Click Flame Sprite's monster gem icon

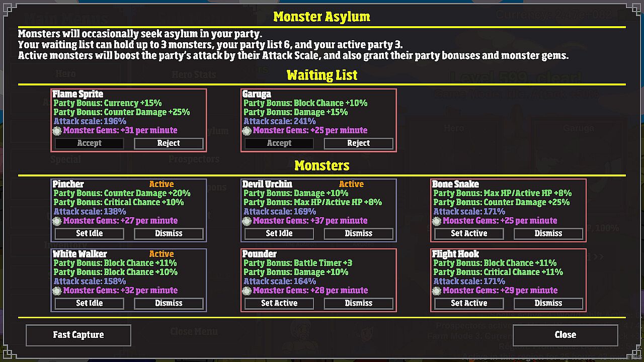tap(57, 131)
